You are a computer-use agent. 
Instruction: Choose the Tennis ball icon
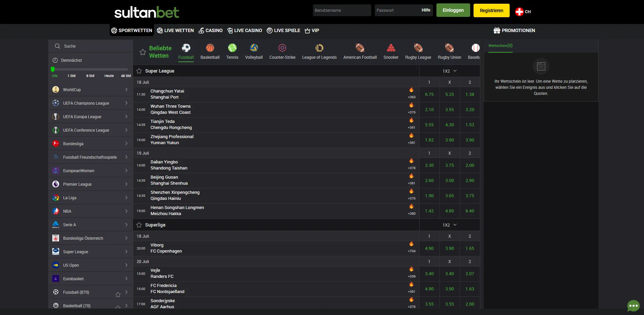pos(232,48)
